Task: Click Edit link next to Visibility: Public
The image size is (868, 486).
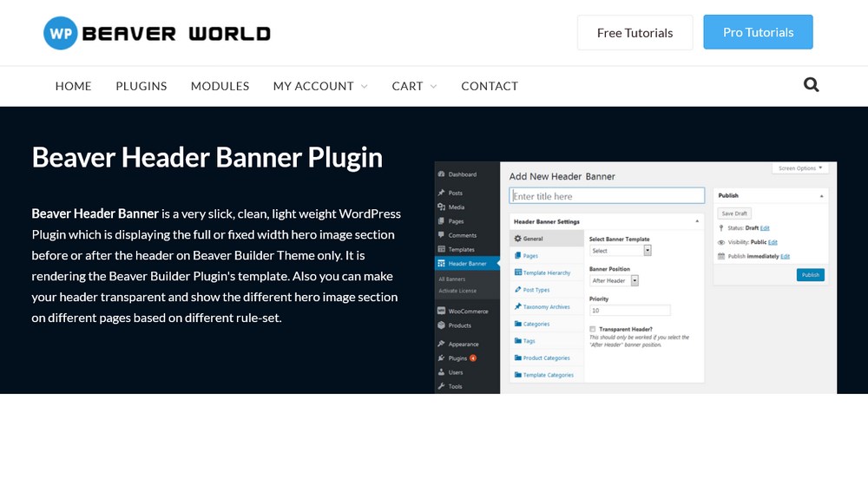Action: [x=773, y=242]
